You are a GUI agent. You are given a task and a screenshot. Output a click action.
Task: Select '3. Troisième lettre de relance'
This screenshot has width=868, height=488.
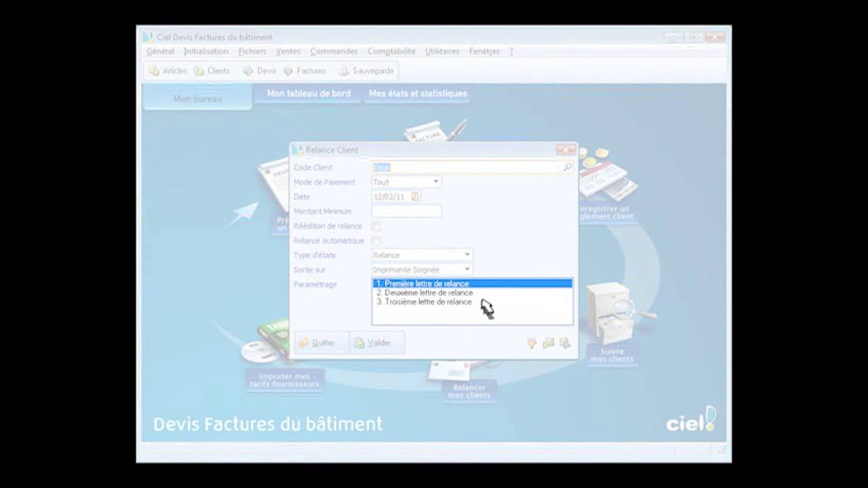[x=472, y=302]
